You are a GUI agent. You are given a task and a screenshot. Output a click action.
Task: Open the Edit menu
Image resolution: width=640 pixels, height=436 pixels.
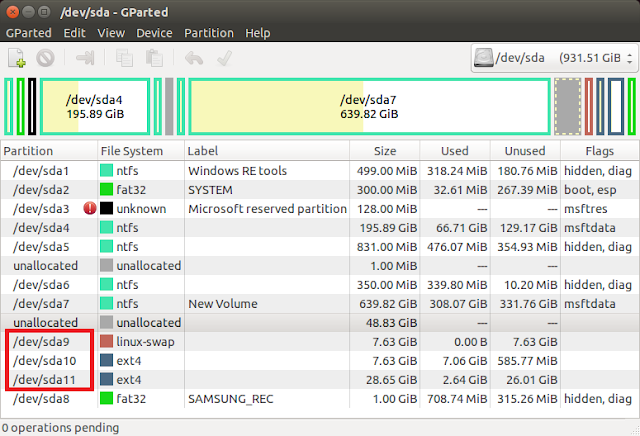pyautogui.click(x=74, y=33)
